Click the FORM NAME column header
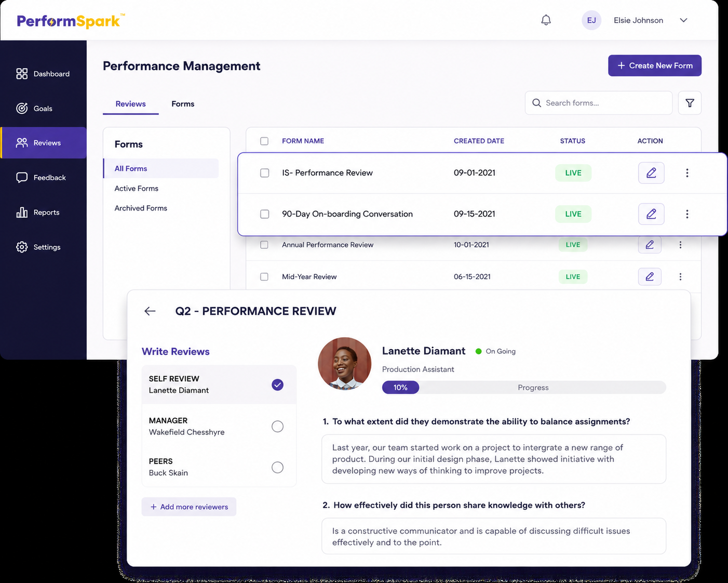Image resolution: width=728 pixels, height=583 pixels. click(x=303, y=141)
